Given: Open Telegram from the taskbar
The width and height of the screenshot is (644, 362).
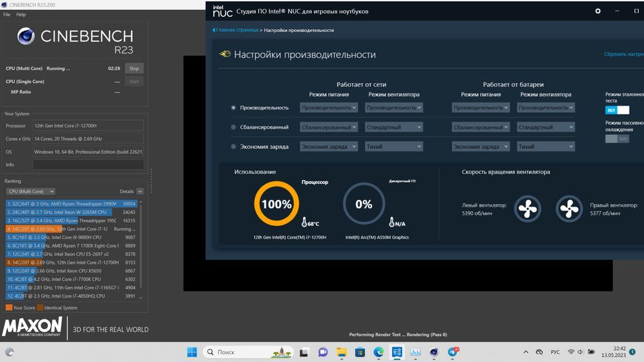Looking at the screenshot, I should pyautogui.click(x=453, y=352).
